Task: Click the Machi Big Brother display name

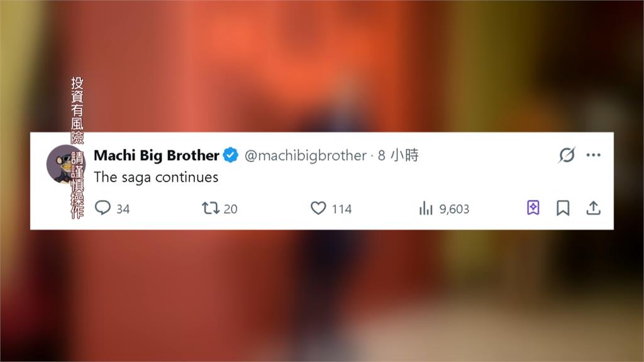Action: point(157,155)
